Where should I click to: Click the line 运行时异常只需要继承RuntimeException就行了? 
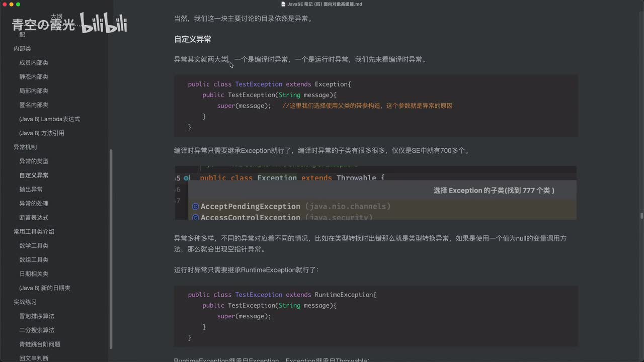point(247,270)
